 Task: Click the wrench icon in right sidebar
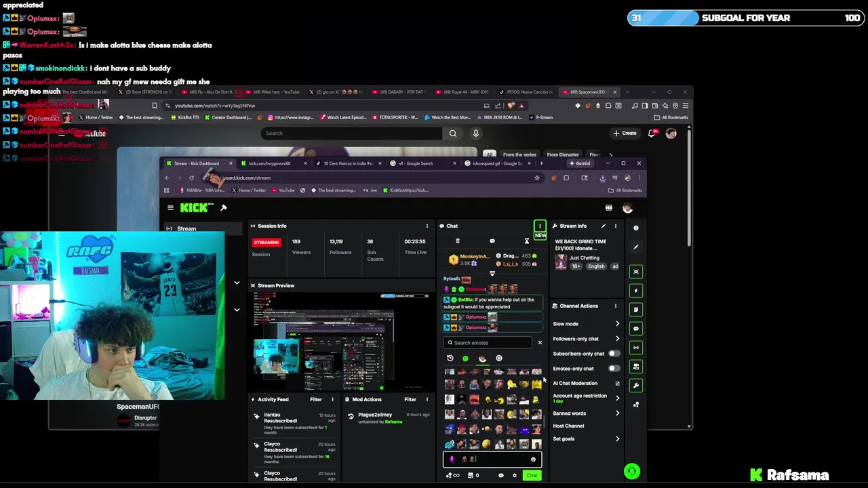(636, 385)
